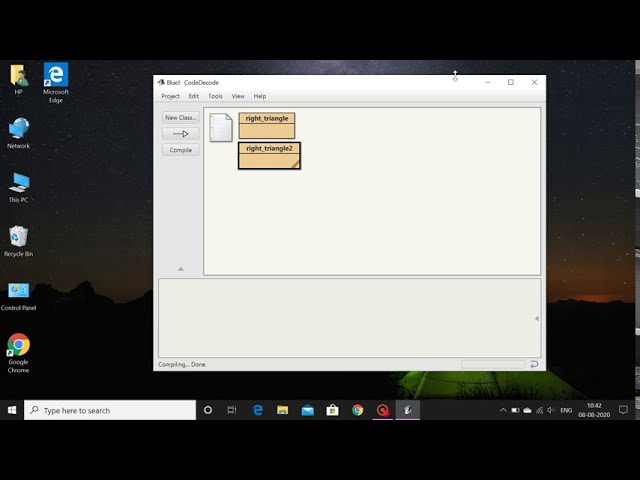Open the Help menu
The width and height of the screenshot is (640, 480).
point(260,96)
